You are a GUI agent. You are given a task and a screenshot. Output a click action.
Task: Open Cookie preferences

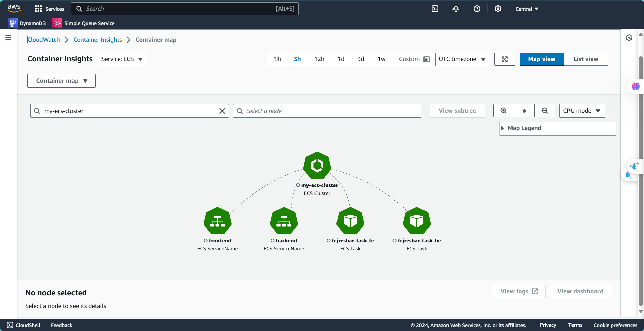[615, 325]
